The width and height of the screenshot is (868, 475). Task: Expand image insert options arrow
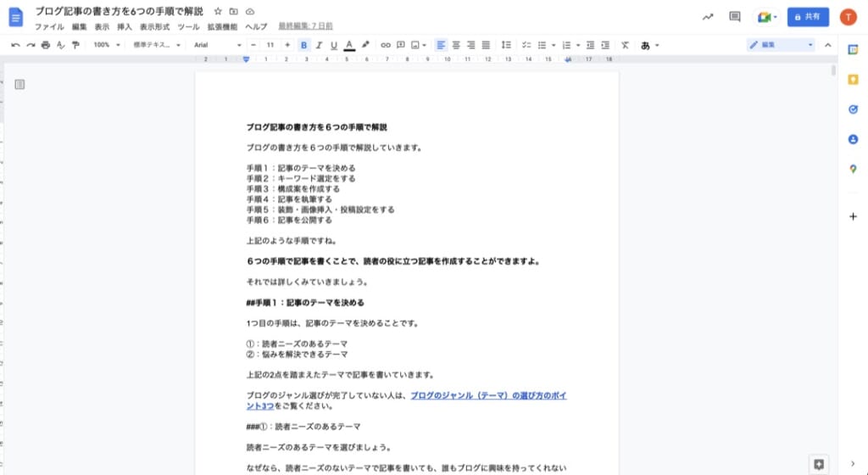tap(425, 46)
